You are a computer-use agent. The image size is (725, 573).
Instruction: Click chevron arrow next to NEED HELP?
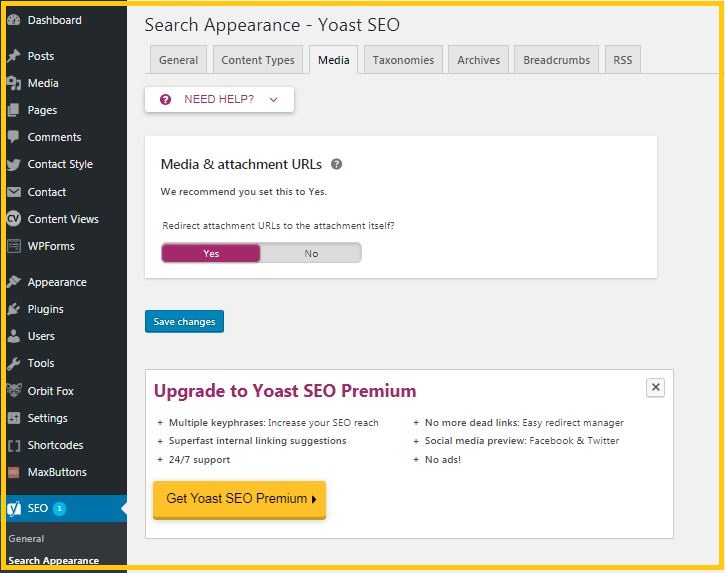(x=273, y=99)
